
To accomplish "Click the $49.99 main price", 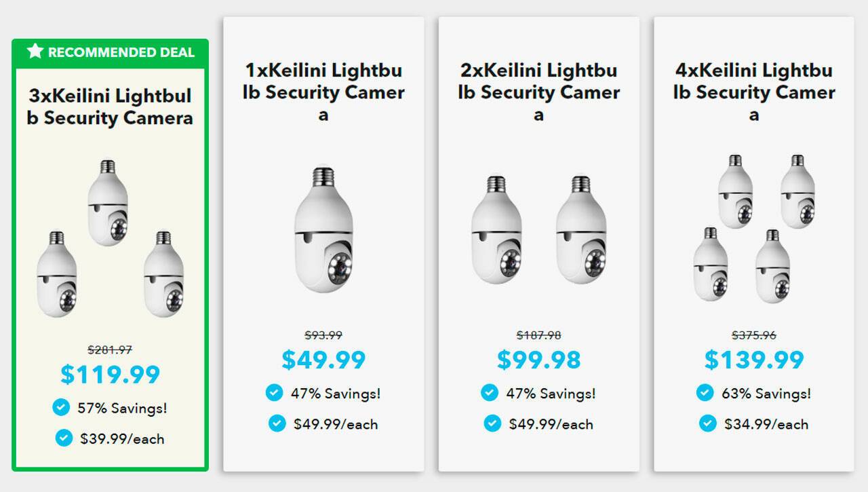I will (x=323, y=360).
